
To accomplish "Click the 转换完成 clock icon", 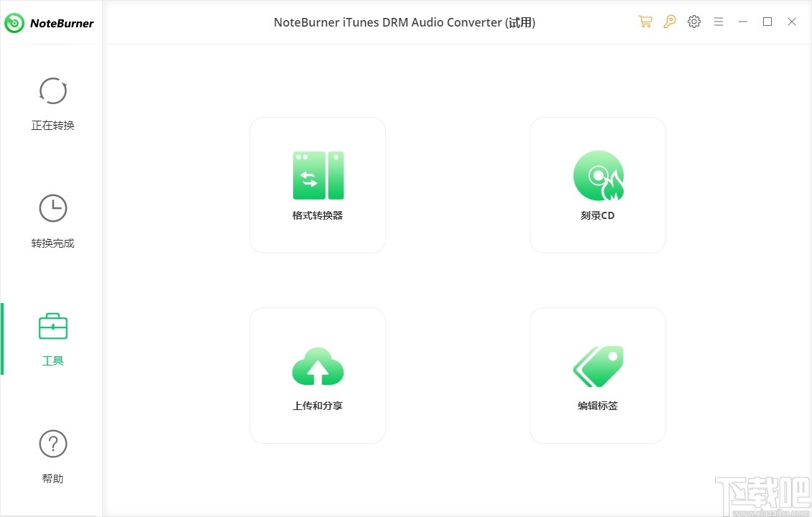I will 52,208.
